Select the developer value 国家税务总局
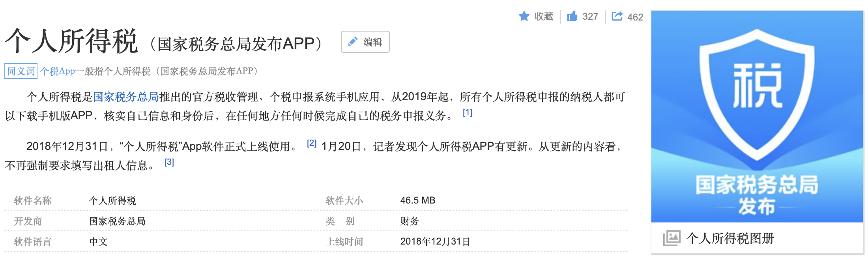The width and height of the screenshot is (868, 269). click(117, 221)
